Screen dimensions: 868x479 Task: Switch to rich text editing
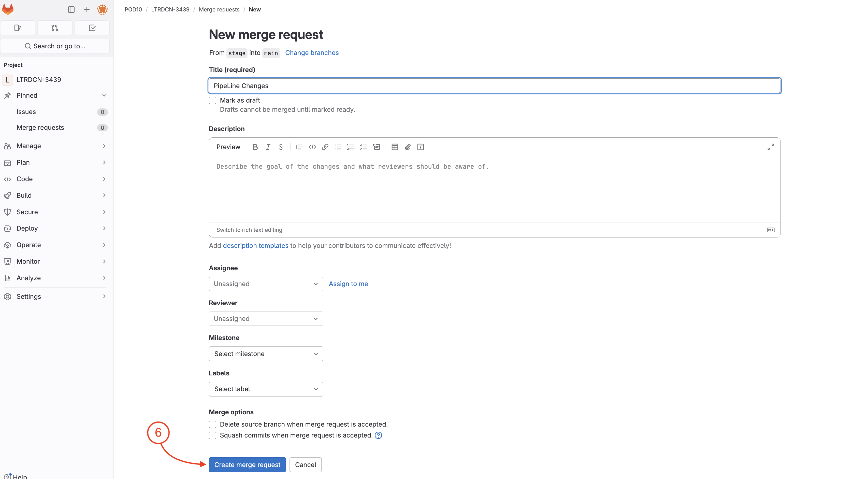[x=249, y=230]
